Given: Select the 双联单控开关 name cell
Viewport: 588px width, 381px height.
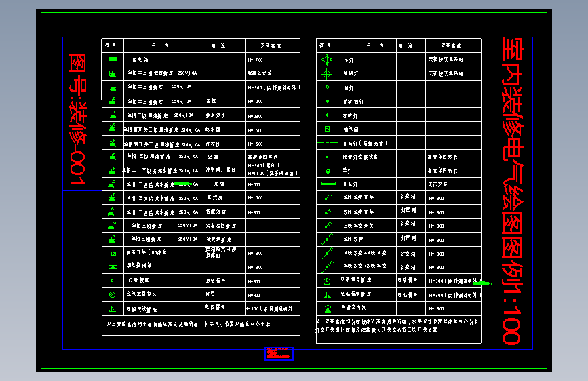Looking at the screenshot, I should pyautogui.click(x=359, y=212).
